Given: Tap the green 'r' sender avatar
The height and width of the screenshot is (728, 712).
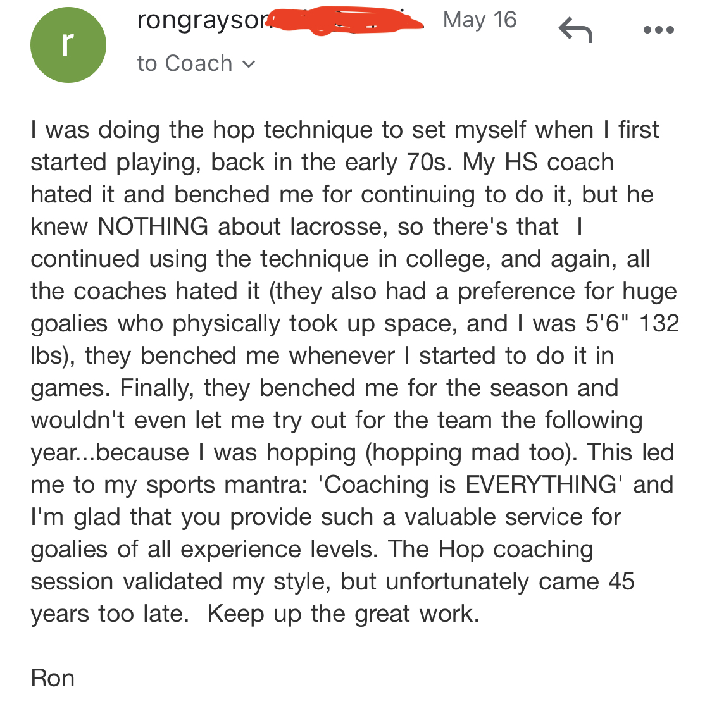Looking at the screenshot, I should click(68, 45).
